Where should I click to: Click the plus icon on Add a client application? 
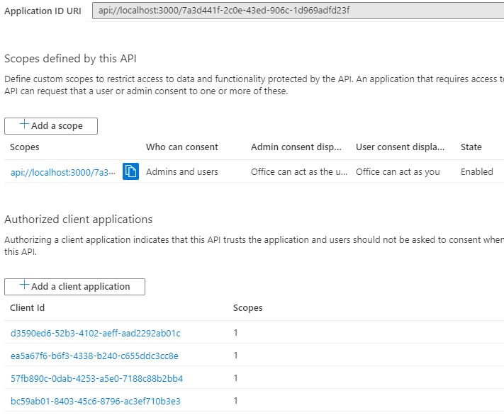point(24,286)
